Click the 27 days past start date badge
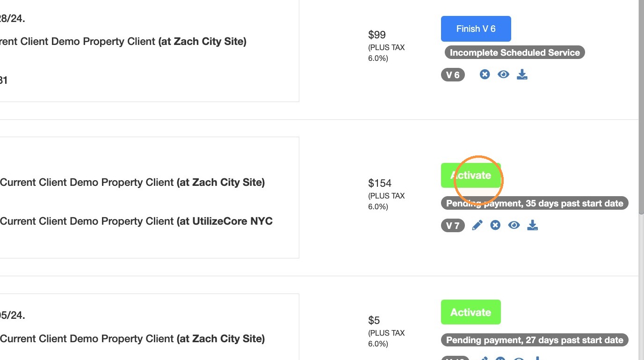 pos(535,340)
